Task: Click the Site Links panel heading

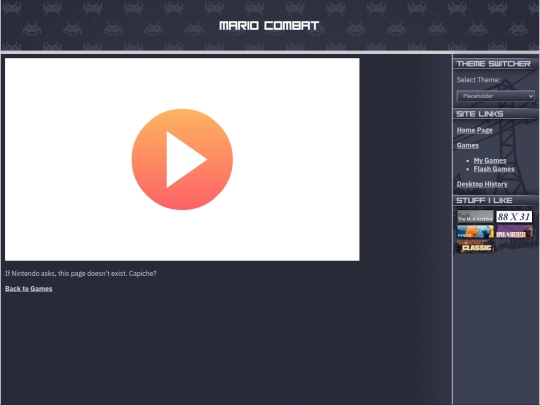Action: (480, 114)
